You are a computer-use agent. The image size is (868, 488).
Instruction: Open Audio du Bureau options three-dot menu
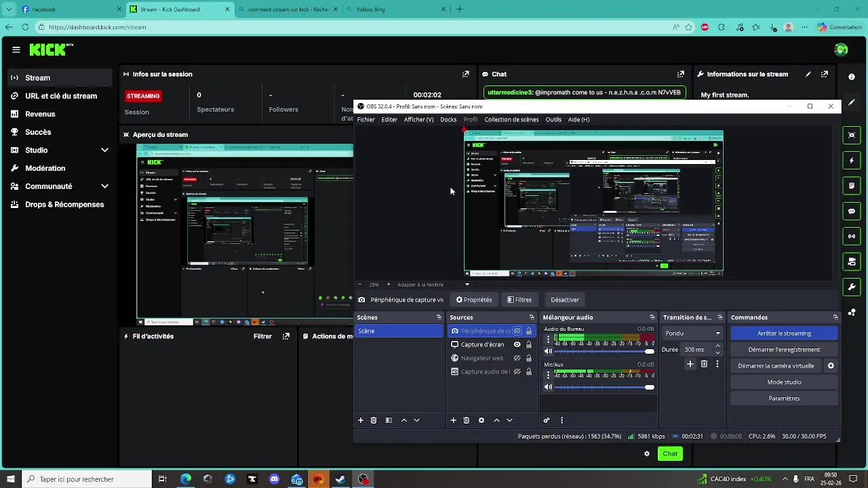[548, 339]
